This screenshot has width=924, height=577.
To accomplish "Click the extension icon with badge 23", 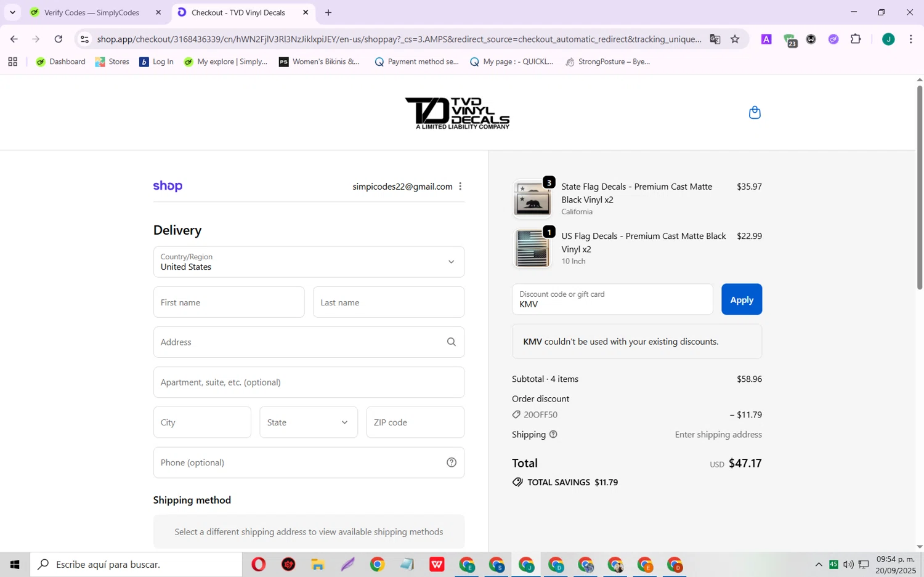I will pos(790,41).
